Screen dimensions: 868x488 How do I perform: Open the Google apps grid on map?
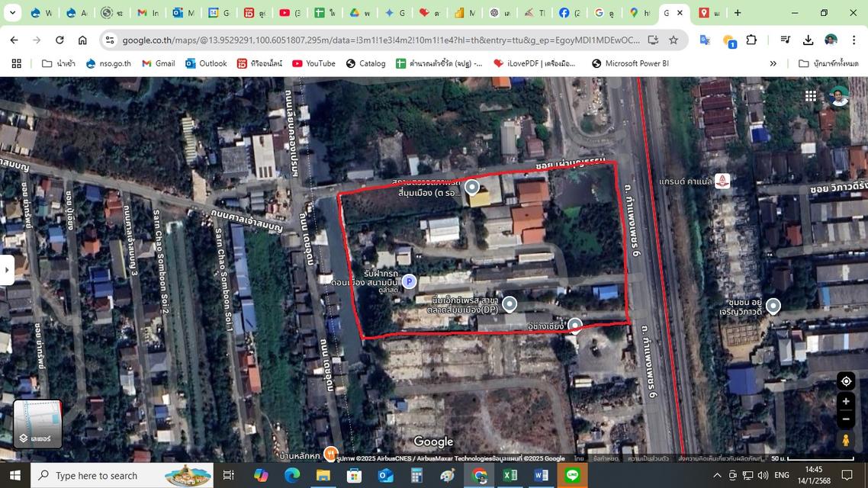(811, 96)
